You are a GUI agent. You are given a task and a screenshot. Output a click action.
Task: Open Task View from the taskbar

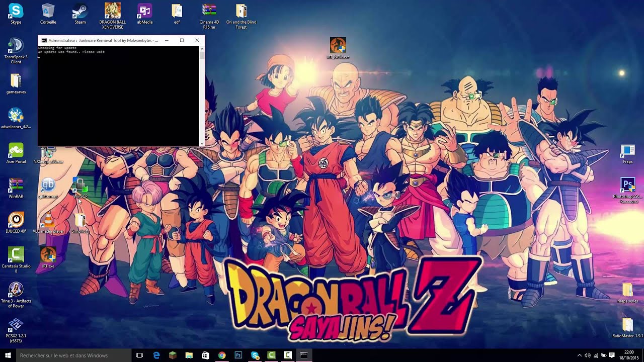click(139, 355)
